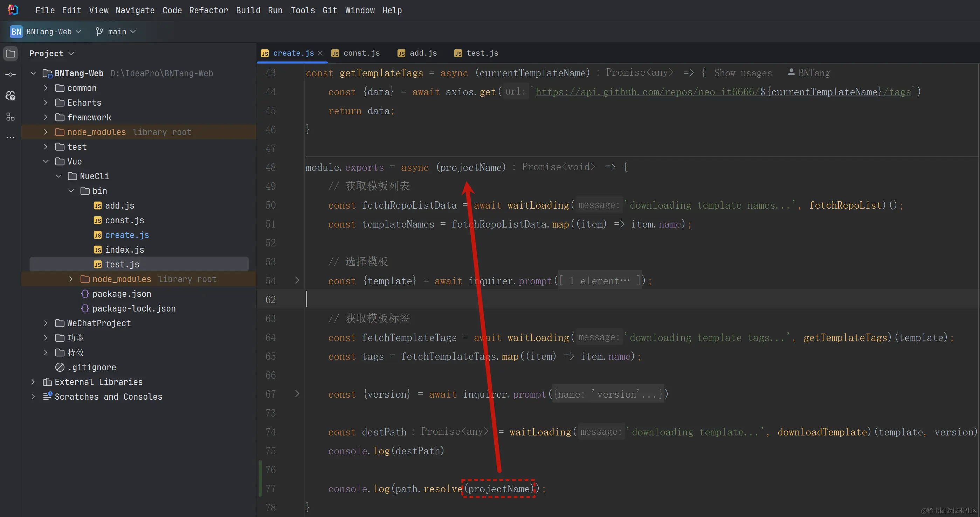Open the Commit tool window icon

[11, 75]
